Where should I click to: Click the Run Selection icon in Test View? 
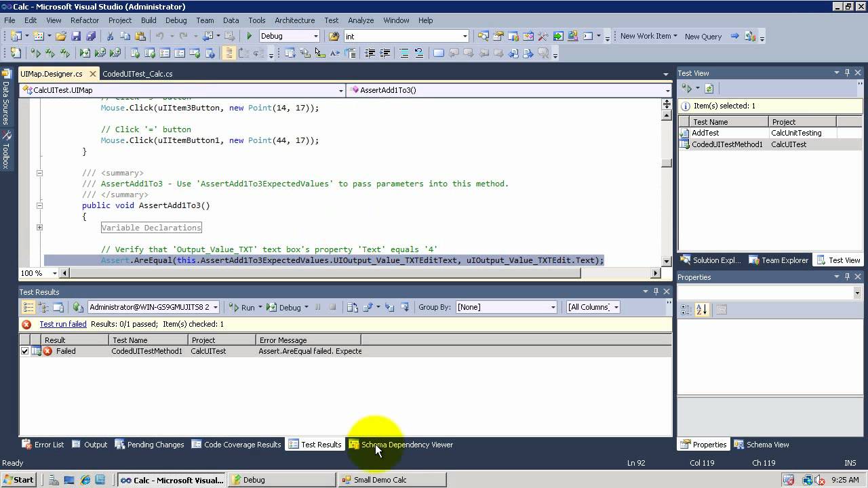point(687,89)
